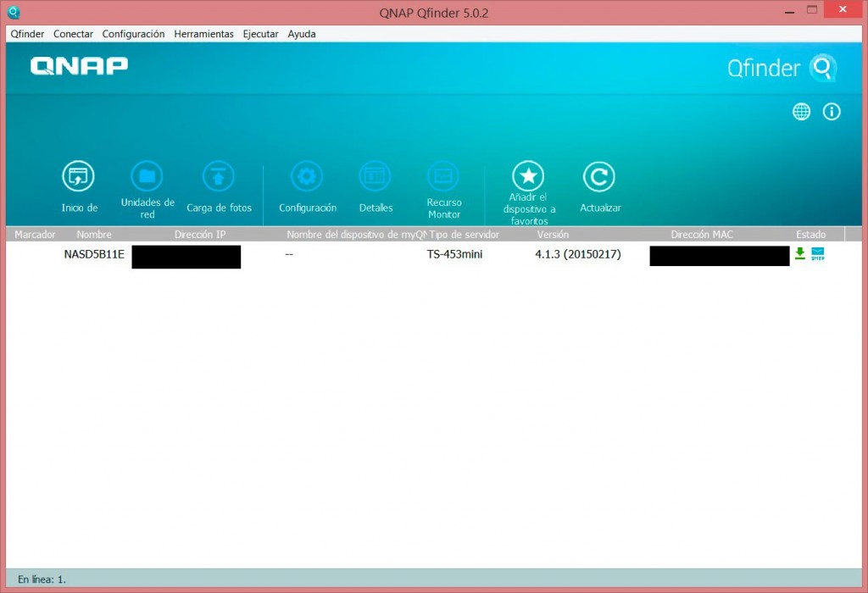Close the QNAP Qfinder window
The image size is (868, 593).
point(843,9)
